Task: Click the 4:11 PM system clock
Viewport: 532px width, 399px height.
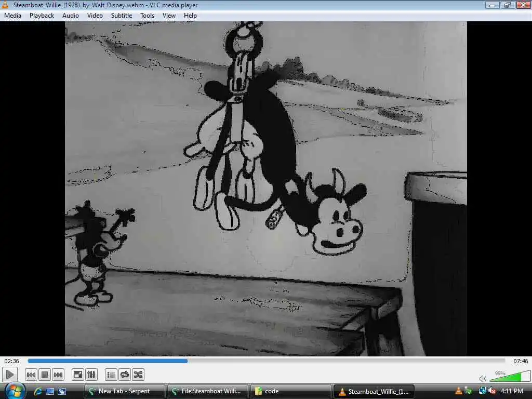Action: tap(512, 391)
